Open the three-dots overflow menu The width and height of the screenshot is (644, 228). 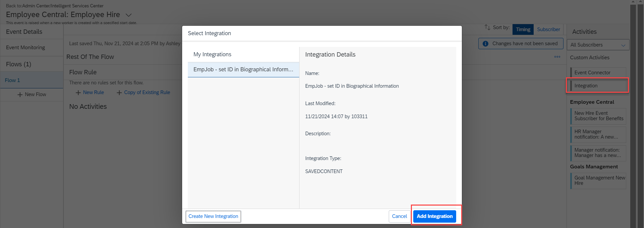coord(557,57)
